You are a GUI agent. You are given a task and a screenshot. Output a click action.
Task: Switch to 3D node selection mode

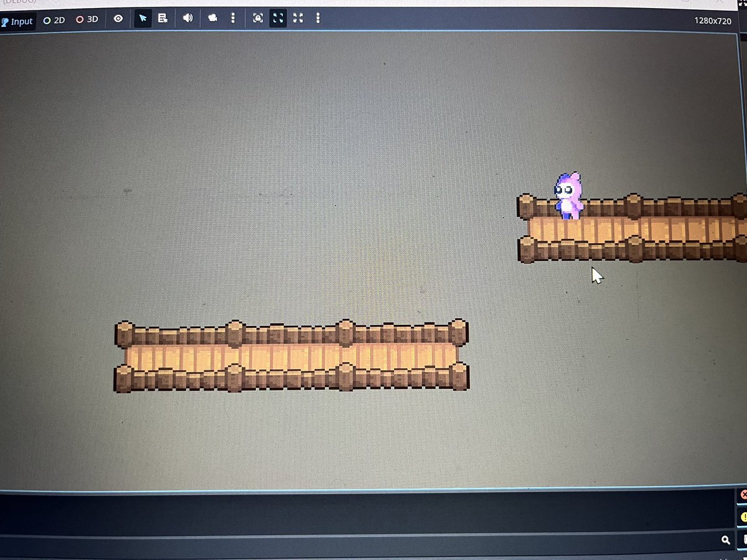coord(88,19)
